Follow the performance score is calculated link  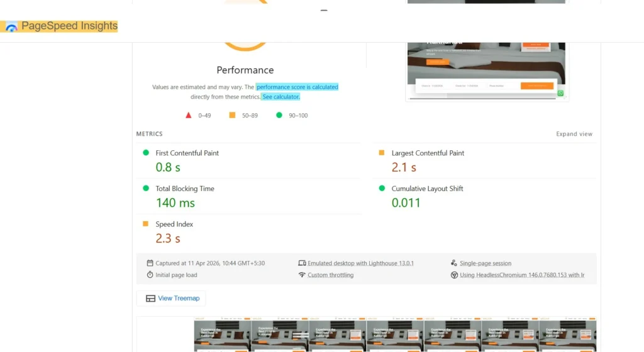click(x=297, y=87)
